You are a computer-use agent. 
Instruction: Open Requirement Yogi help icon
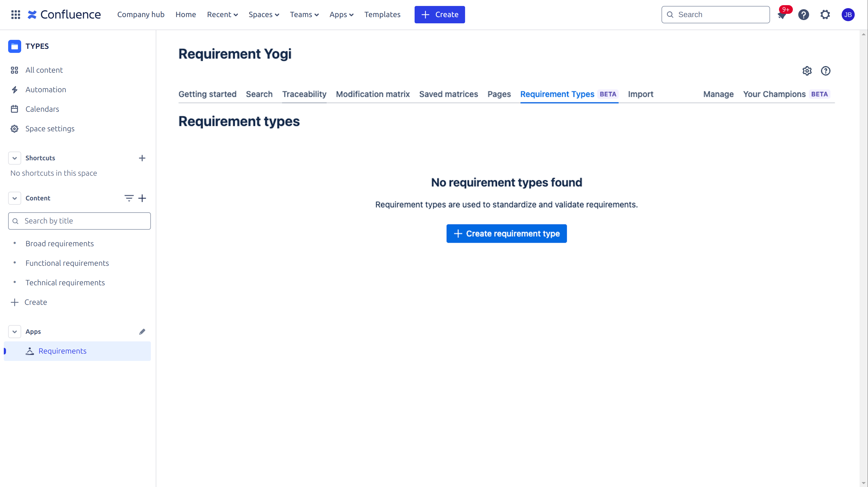pyautogui.click(x=826, y=71)
